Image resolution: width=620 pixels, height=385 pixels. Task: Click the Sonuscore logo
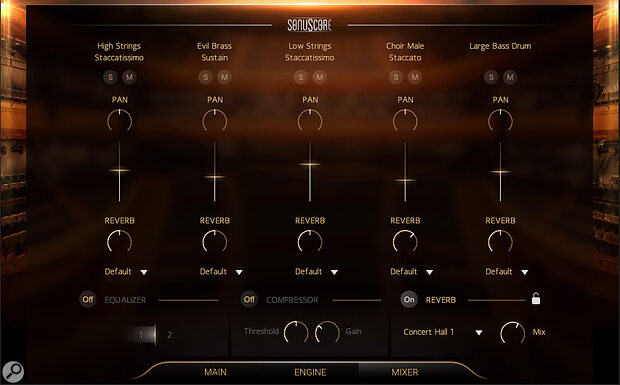point(310,25)
